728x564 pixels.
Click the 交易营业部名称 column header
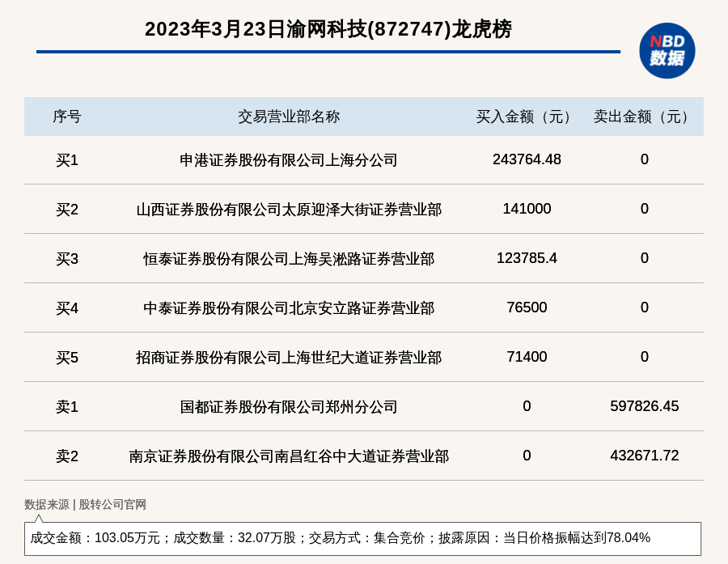[289, 117]
